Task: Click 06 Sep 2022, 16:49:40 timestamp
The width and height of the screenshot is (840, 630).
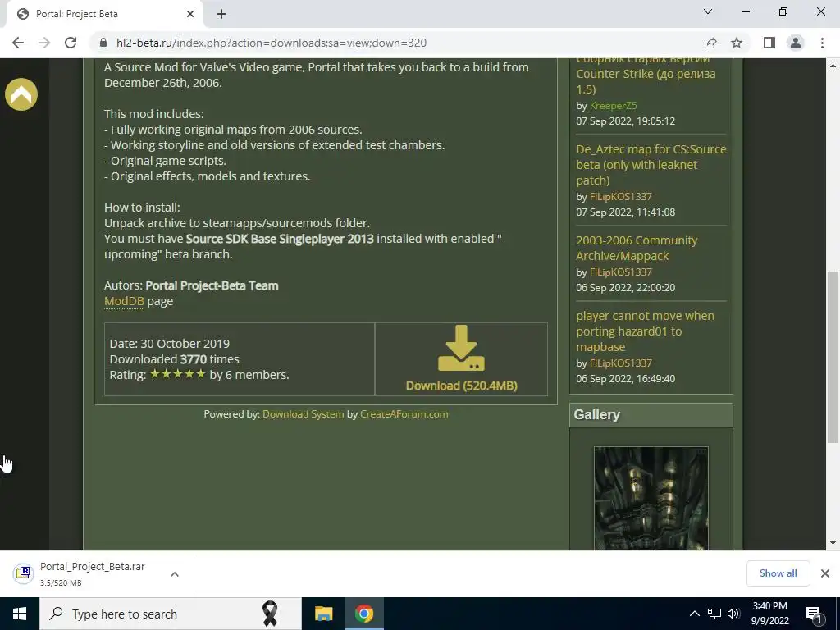Action: tap(626, 379)
